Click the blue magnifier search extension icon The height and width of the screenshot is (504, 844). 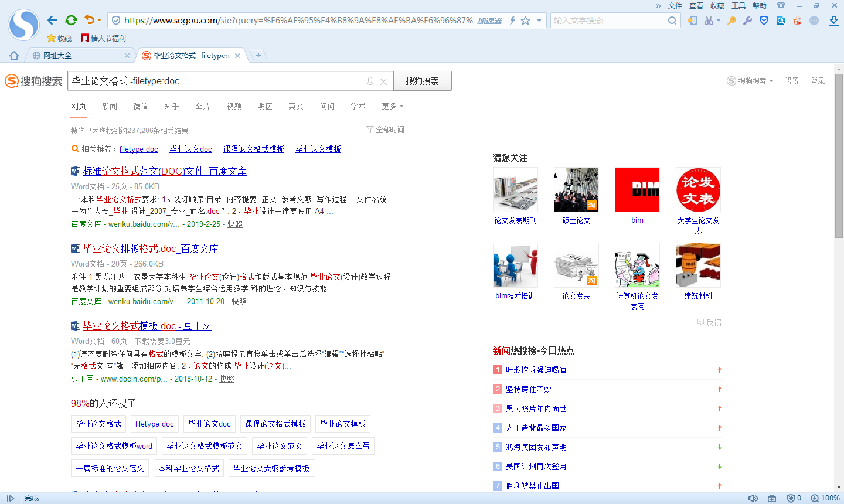(x=781, y=21)
